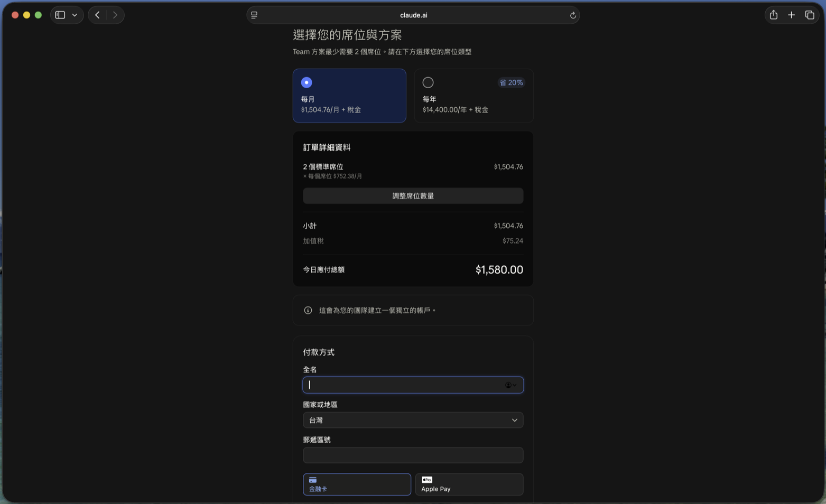Click the page reader icon in the address bar

pos(254,15)
